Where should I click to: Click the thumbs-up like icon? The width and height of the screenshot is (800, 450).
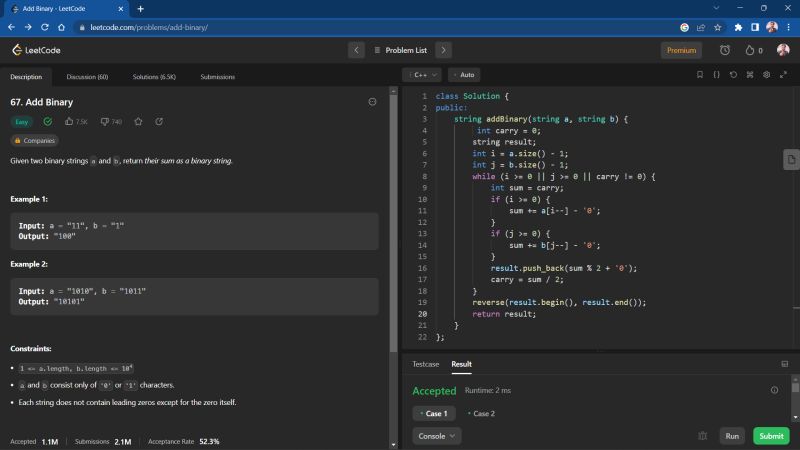(x=69, y=122)
